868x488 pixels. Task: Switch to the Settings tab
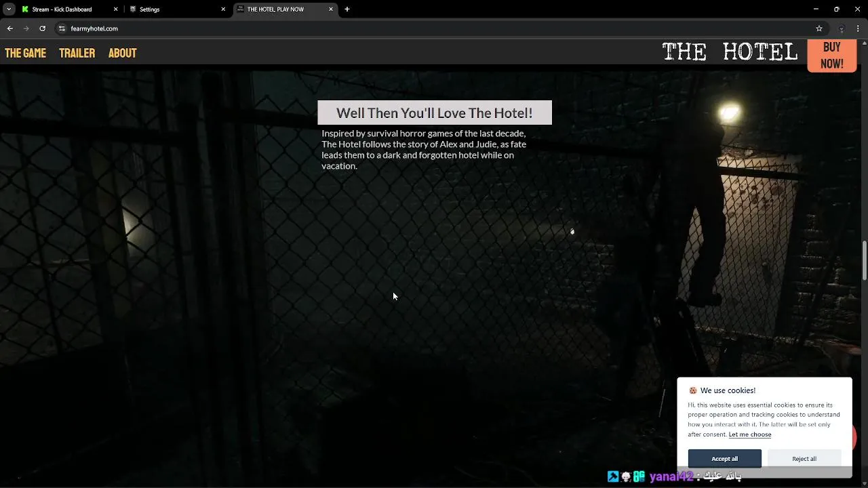(176, 9)
